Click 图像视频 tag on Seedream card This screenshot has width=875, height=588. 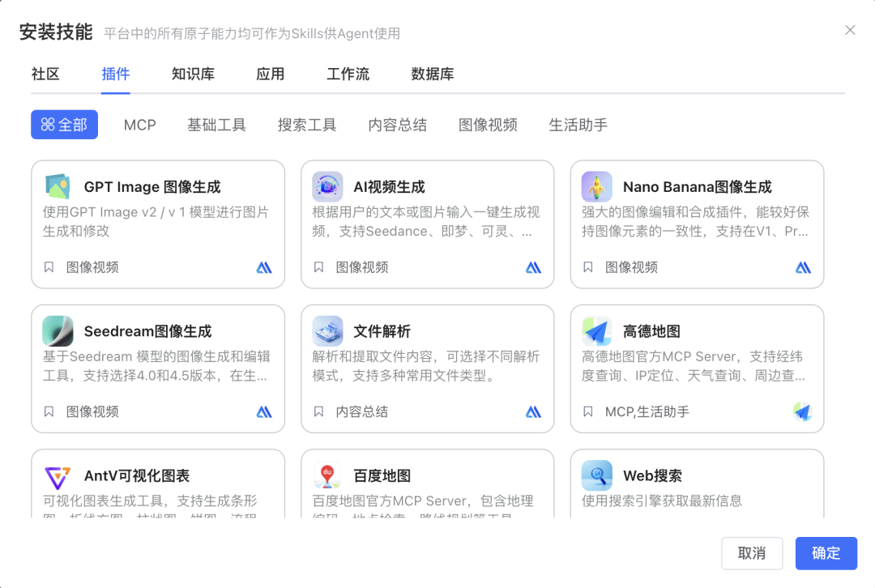pyautogui.click(x=92, y=411)
